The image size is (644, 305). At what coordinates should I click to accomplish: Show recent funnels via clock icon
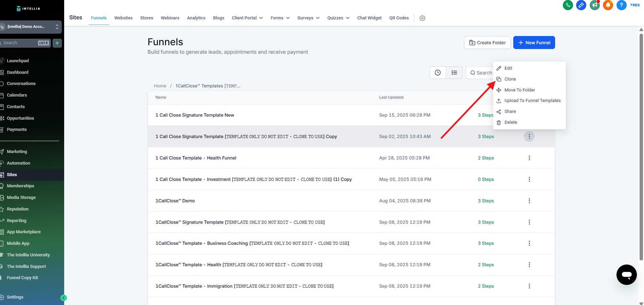(x=438, y=73)
